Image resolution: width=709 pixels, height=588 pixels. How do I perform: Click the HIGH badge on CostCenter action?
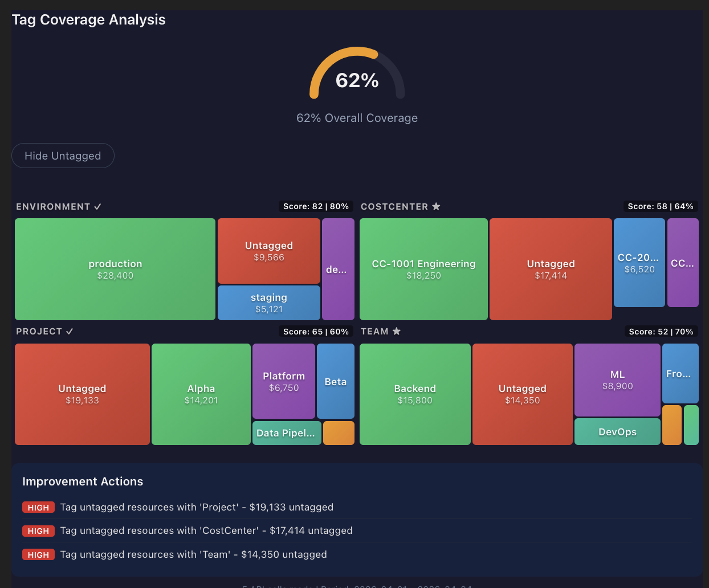pyautogui.click(x=38, y=531)
